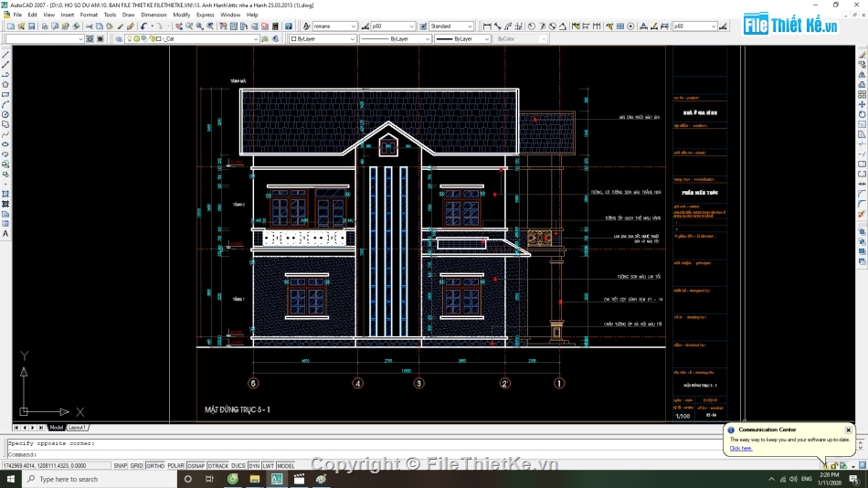Viewport: 868px width, 488px height.
Task: Select the Aligned Dimension tool
Action: 498,26
